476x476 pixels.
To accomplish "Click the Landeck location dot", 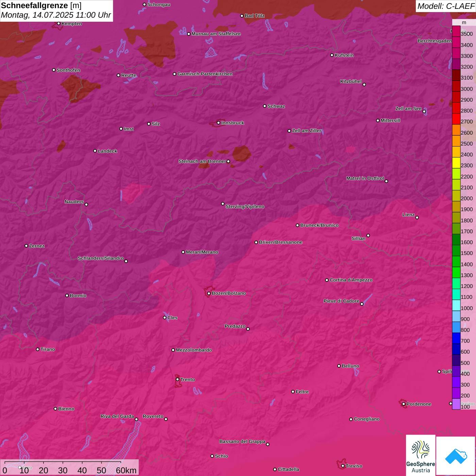I will click(x=95, y=151).
